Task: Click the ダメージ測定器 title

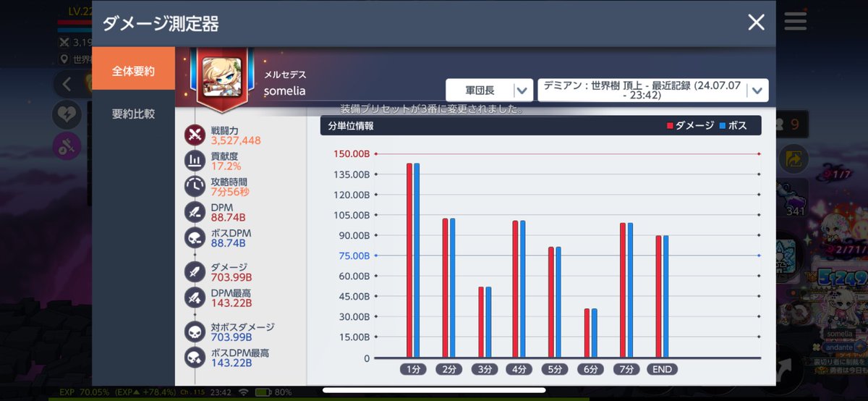Action: 161,23
